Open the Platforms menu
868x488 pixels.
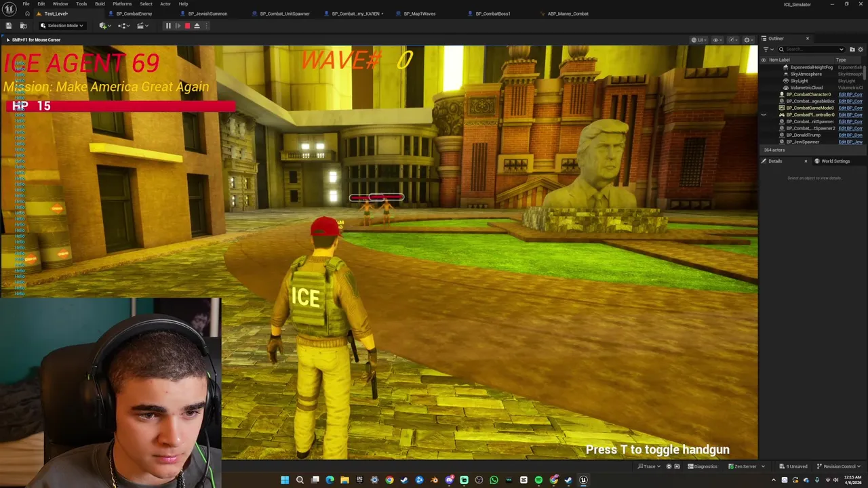pyautogui.click(x=122, y=4)
